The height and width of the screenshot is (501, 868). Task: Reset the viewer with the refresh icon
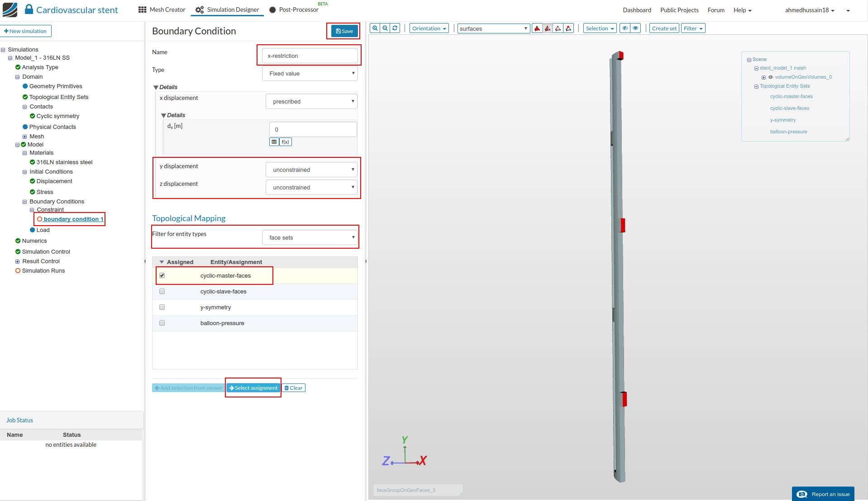395,28
